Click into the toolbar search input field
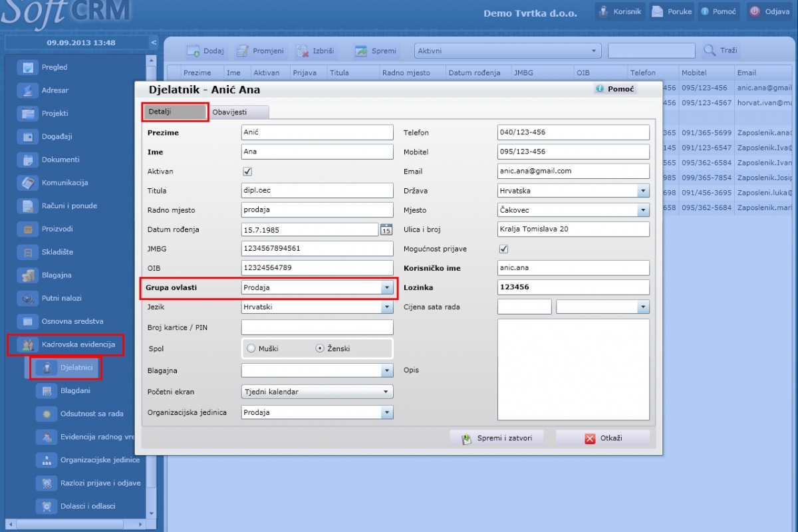The width and height of the screenshot is (798, 532). [652, 51]
